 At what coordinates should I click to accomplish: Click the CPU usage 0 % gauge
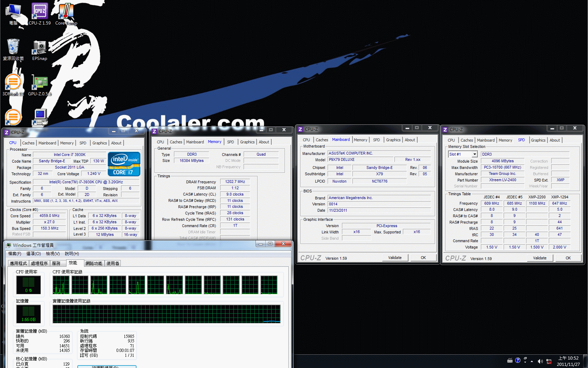coord(28,285)
